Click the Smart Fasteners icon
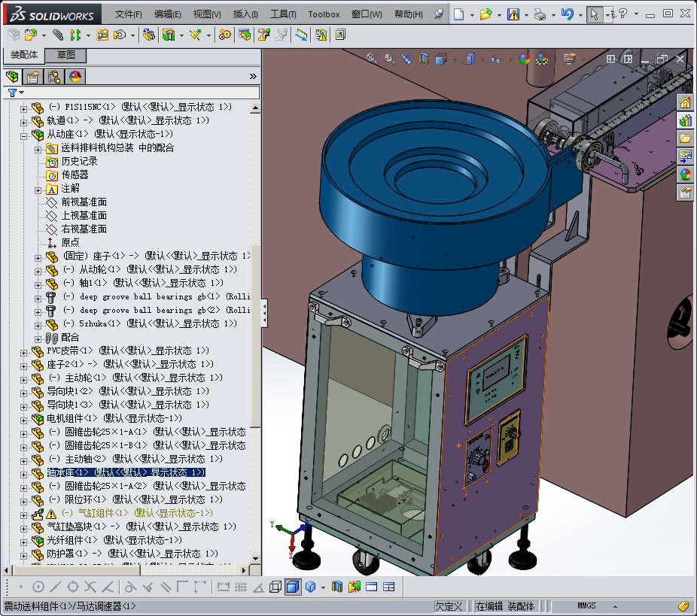Screen dimensions: 697x616 tap(102, 35)
